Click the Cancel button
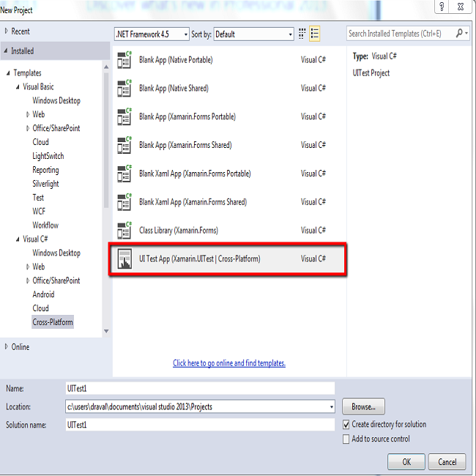Image resolution: width=476 pixels, height=476 pixels. coord(447,462)
